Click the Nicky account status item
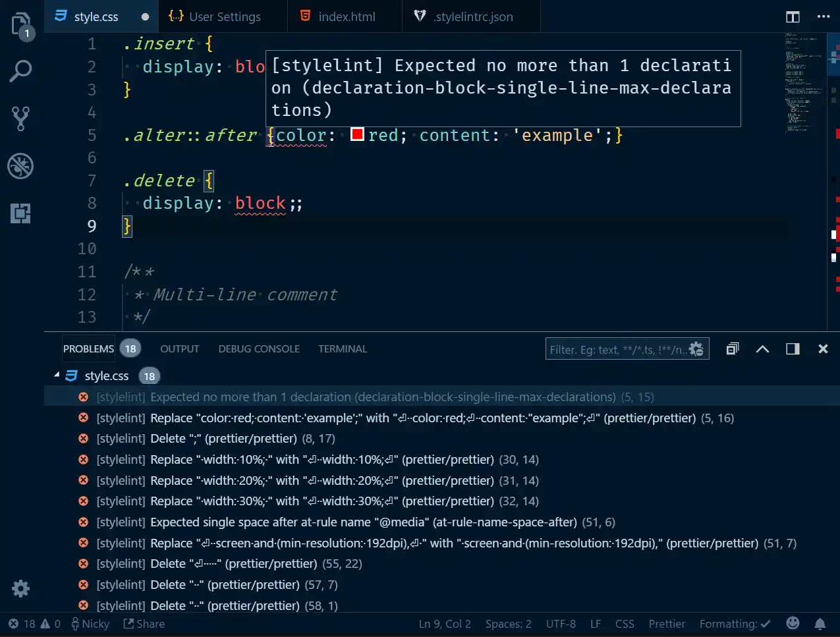This screenshot has height=637, width=840. pyautogui.click(x=90, y=624)
